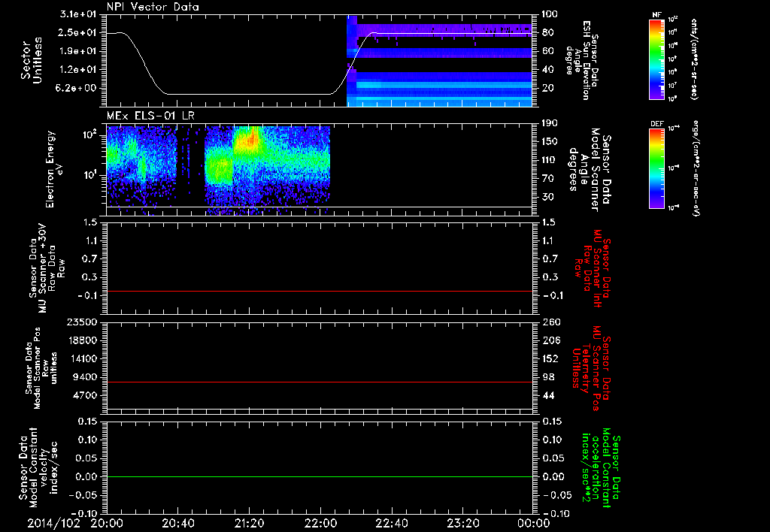This screenshot has height=532, width=770.
Task: Click the "20:40" time tick label
Action: pyautogui.click(x=177, y=523)
